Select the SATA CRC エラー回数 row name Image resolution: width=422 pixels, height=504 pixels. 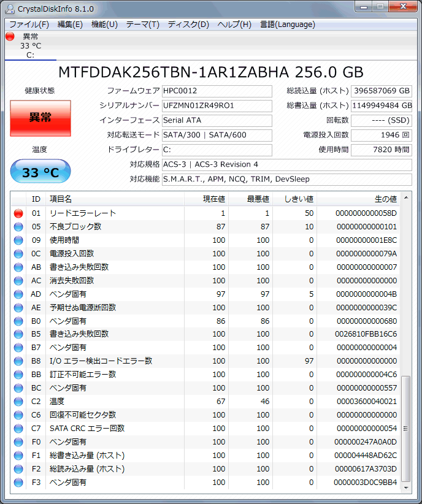point(87,429)
